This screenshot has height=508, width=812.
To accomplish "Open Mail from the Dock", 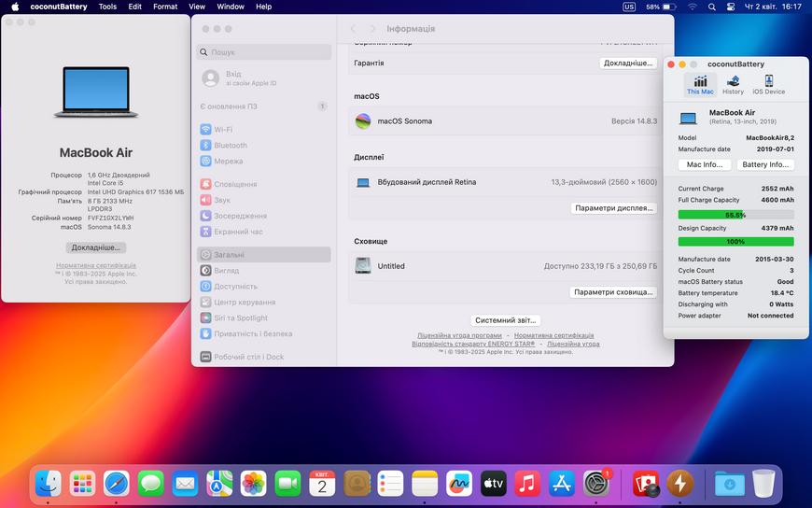I will point(185,484).
